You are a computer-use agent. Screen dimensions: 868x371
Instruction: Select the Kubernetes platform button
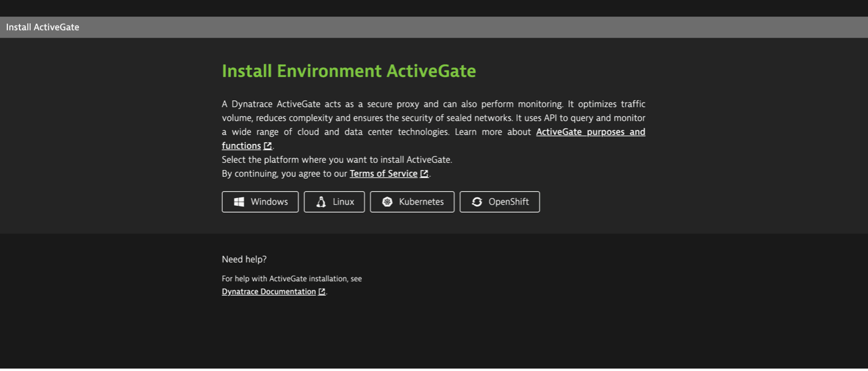point(412,202)
